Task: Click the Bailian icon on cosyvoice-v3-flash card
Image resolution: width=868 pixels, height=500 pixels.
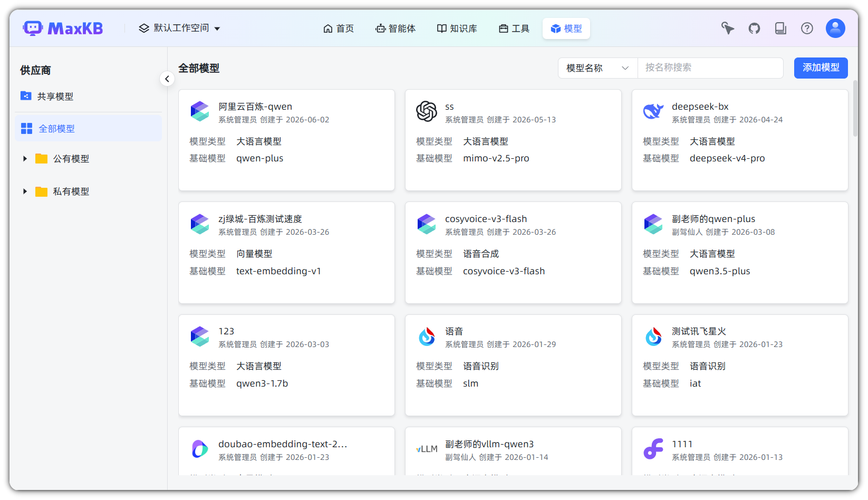Action: (426, 224)
